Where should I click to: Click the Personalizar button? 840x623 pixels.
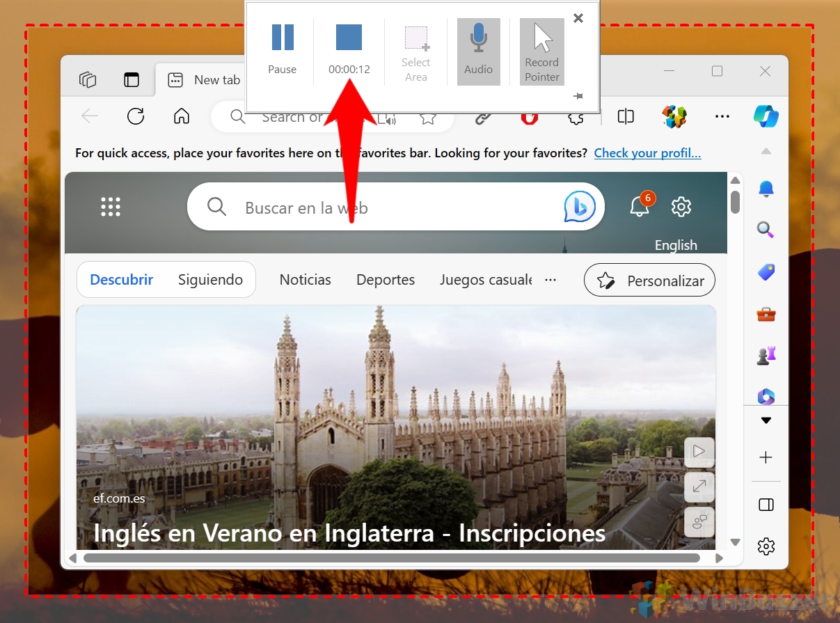[649, 281]
